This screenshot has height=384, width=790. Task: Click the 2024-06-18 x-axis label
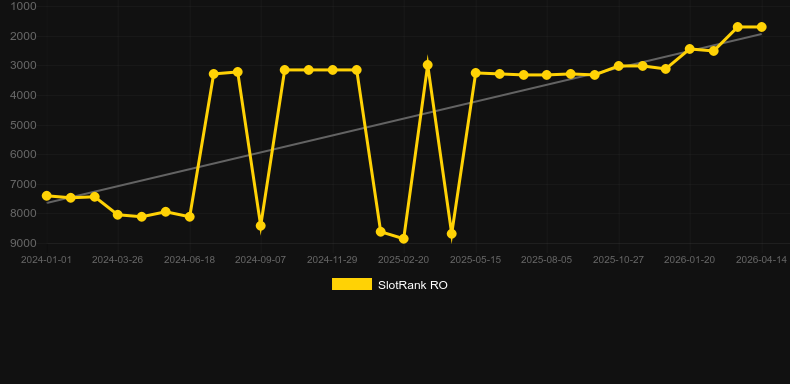click(189, 260)
